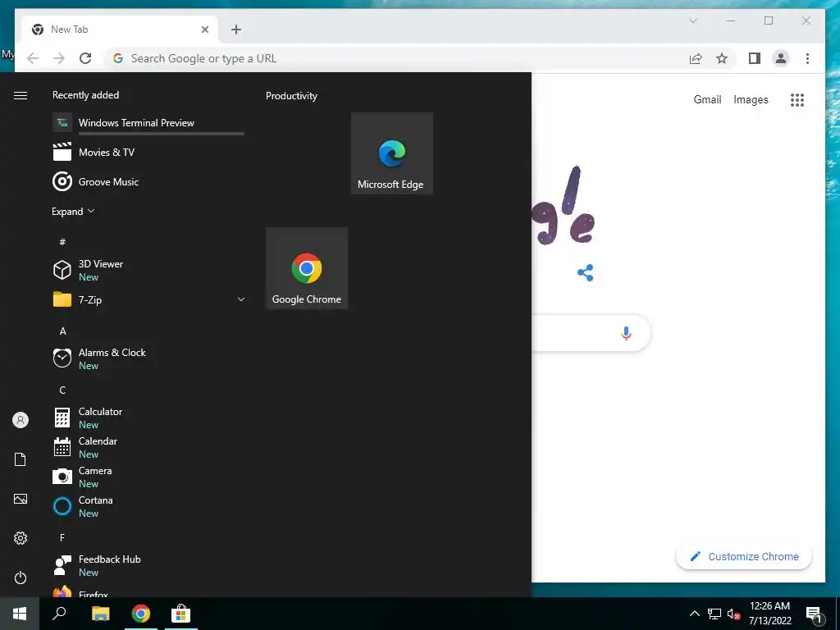Open Pictures from the Start sidebar
The height and width of the screenshot is (630, 840).
coord(21,499)
